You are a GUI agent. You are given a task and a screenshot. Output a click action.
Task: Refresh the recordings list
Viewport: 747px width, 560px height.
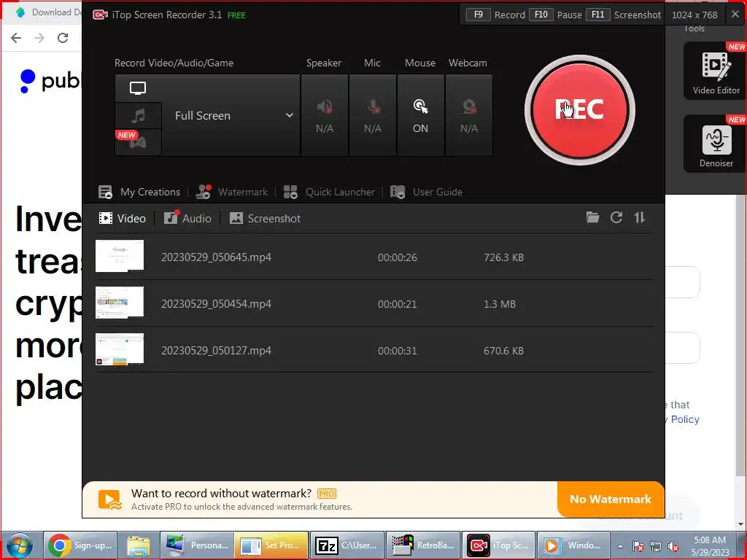click(x=616, y=217)
